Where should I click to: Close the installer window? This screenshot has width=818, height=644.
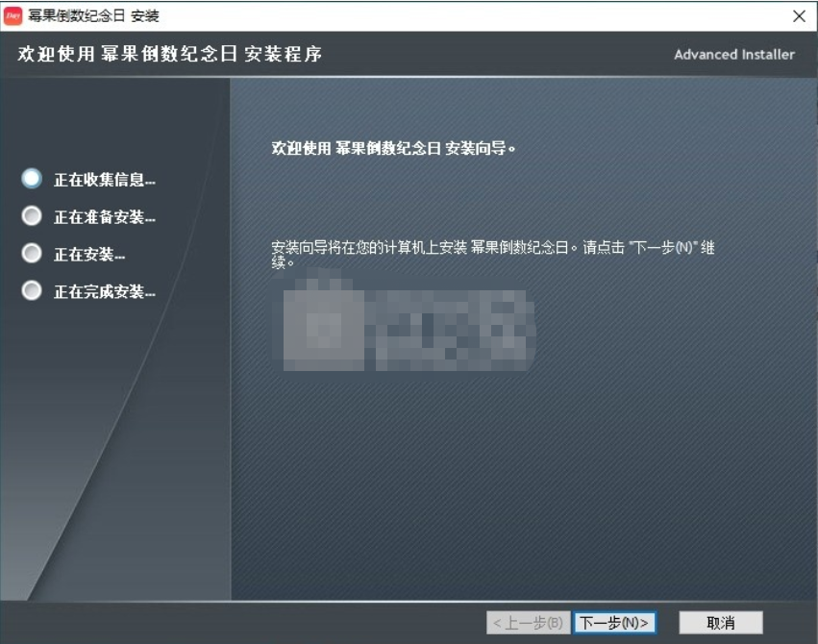tap(799, 16)
